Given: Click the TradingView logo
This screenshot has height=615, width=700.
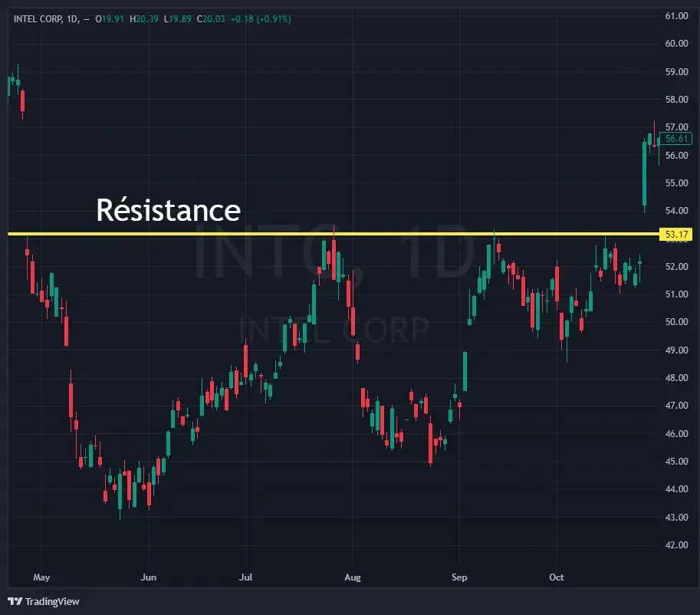Looking at the screenshot, I should click(15, 601).
